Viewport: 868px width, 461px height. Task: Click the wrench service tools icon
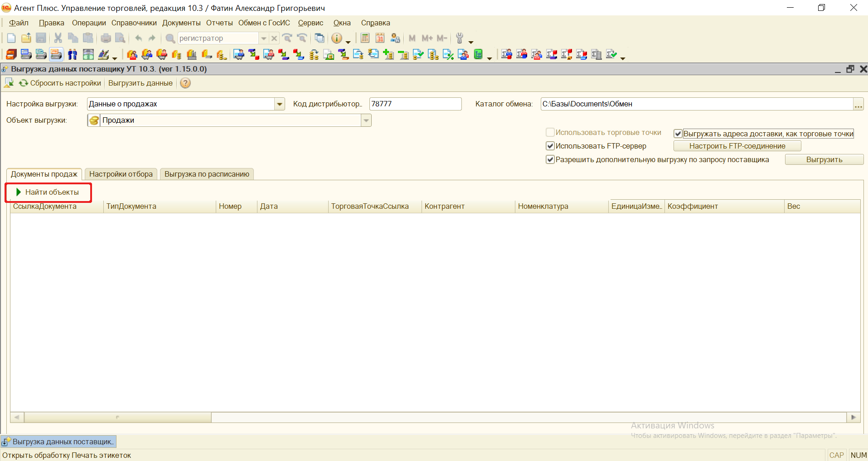(460, 38)
